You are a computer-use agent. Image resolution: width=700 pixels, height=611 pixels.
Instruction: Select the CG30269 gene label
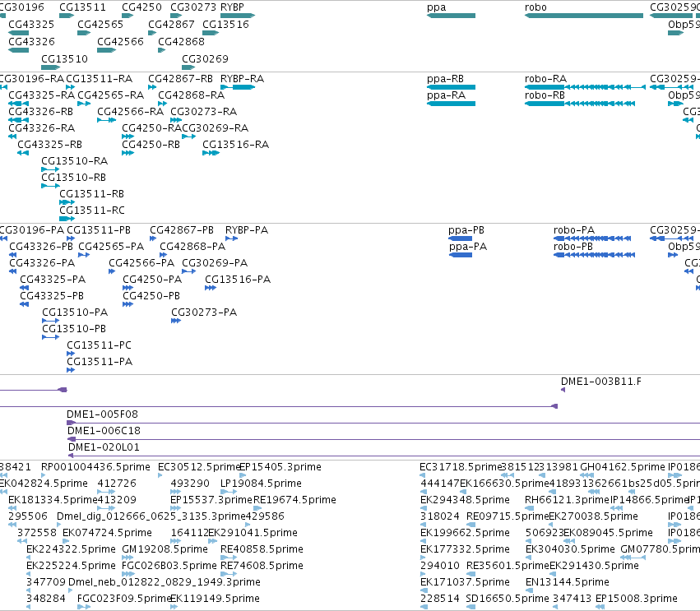(206, 59)
